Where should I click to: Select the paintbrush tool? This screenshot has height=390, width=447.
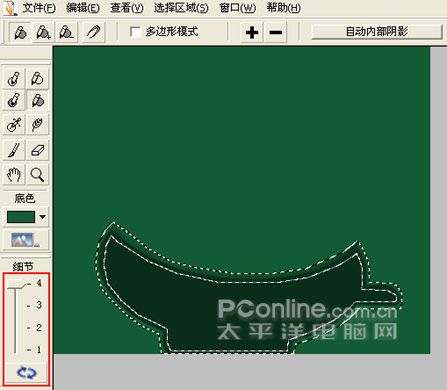pos(14,150)
